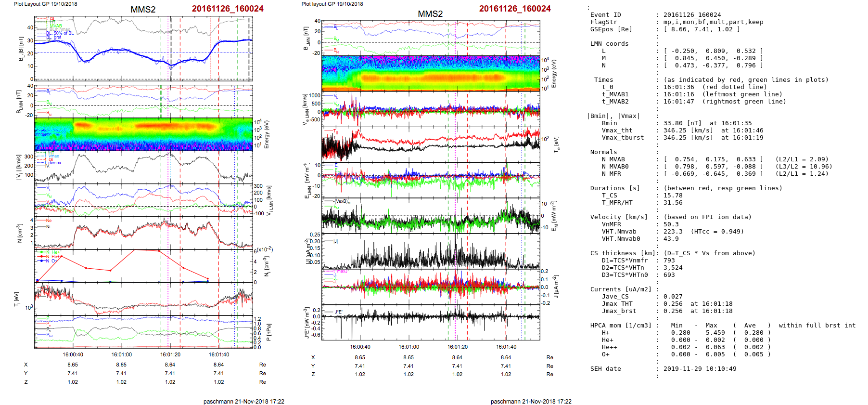Select the t_0 time value 16:01:36
This screenshot has width=868, height=405.
click(679, 87)
